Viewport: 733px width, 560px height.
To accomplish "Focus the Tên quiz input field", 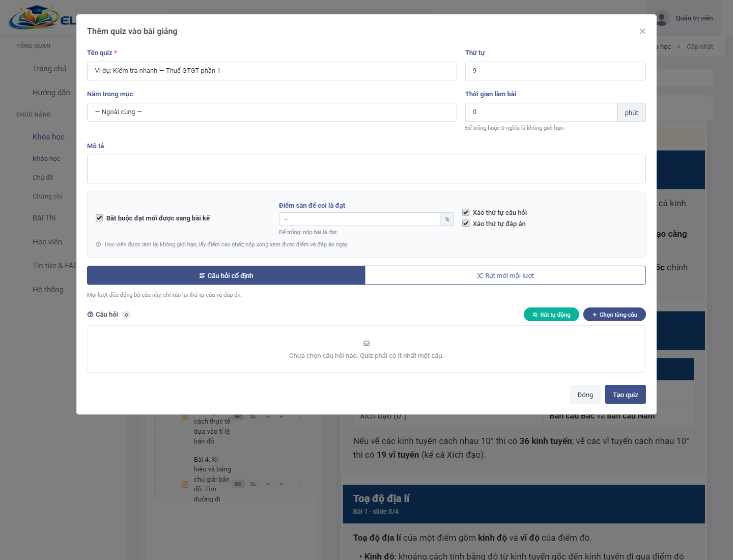I will click(272, 71).
